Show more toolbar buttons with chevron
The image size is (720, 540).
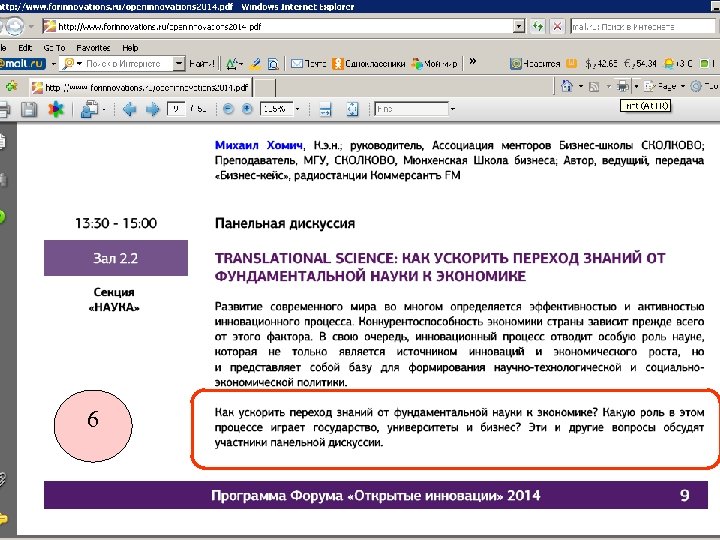[x=472, y=62]
